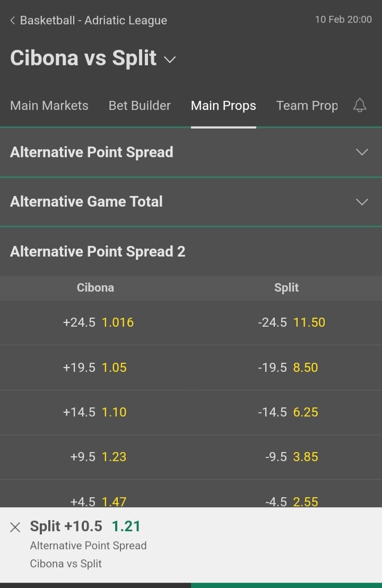The height and width of the screenshot is (588, 382).
Task: Go back using the Adriatic League arrow
Action: click(13, 20)
